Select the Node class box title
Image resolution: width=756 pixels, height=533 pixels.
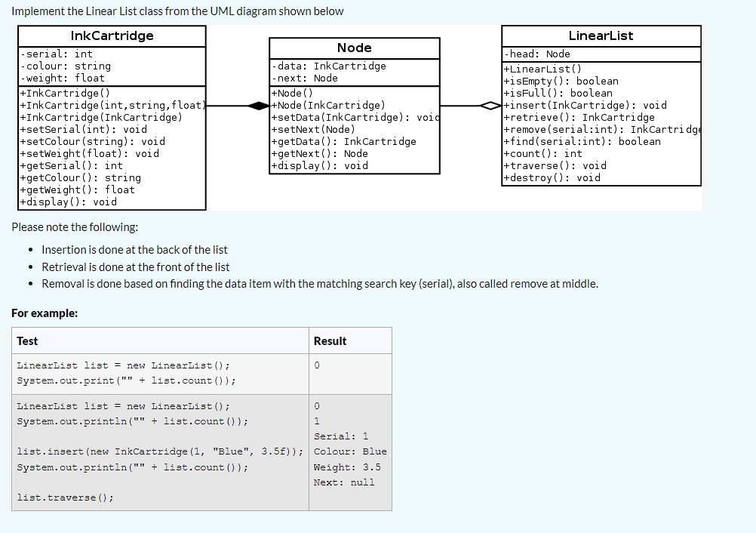click(354, 48)
